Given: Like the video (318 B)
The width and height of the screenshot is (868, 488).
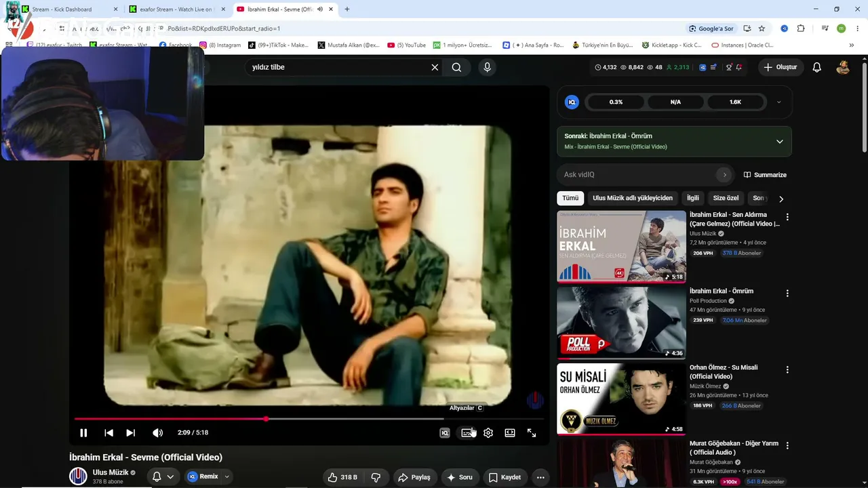Looking at the screenshot, I should coord(342,477).
